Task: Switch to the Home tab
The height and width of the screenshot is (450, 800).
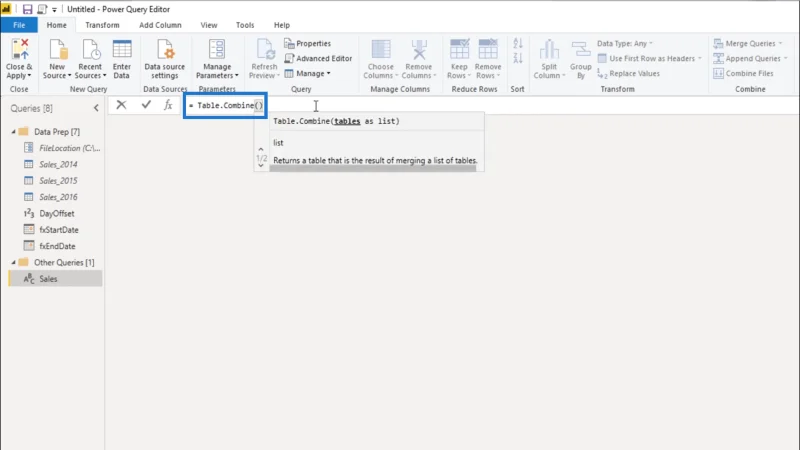Action: 57,25
